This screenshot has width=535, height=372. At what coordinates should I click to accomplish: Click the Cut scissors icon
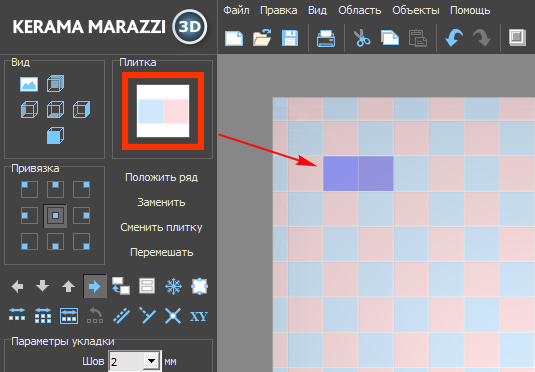click(x=362, y=38)
